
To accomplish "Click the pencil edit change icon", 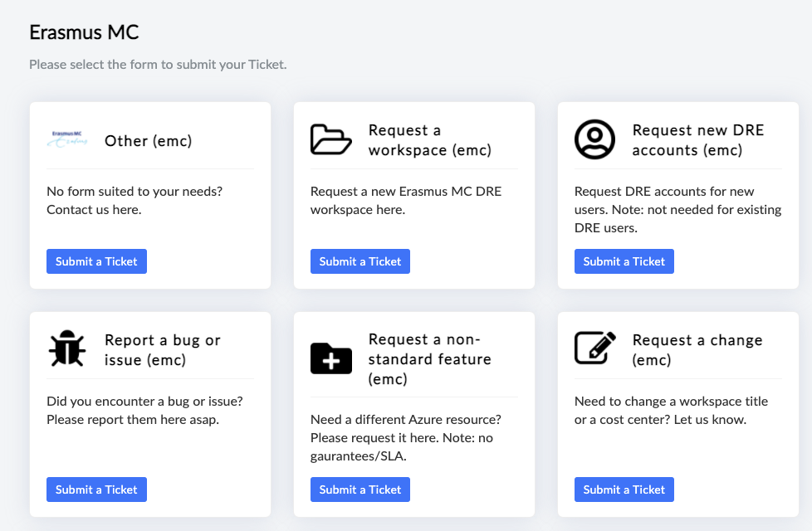I will click(595, 348).
